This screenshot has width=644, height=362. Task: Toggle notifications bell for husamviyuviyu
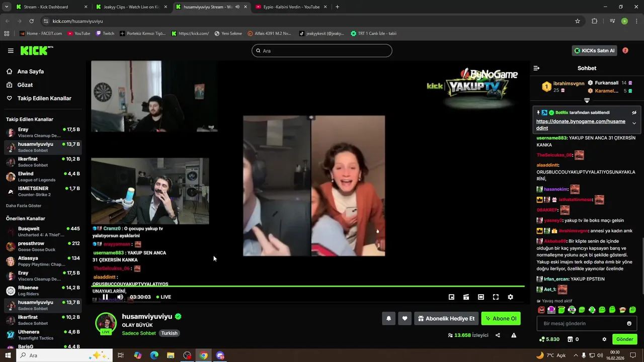388,318
